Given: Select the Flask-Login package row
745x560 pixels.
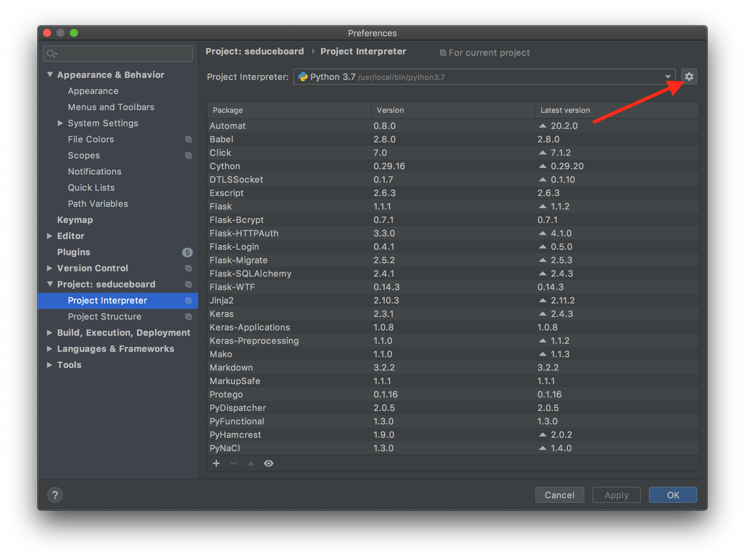Looking at the screenshot, I should pyautogui.click(x=453, y=247).
